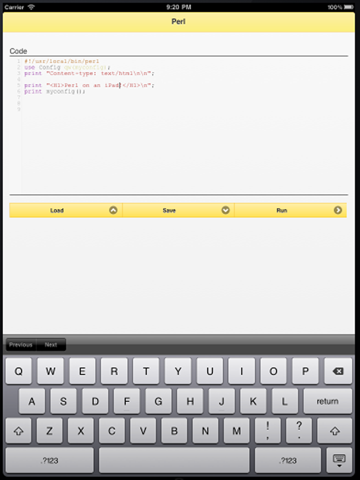This screenshot has height=480, width=360.
Task: Tap the question mark/period key
Action: point(299,431)
